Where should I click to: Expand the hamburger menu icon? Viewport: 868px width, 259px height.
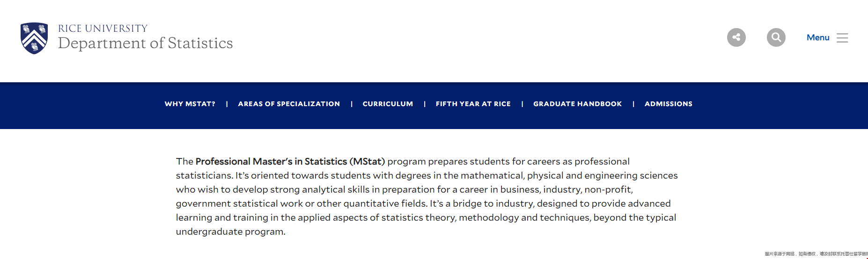[x=842, y=38]
